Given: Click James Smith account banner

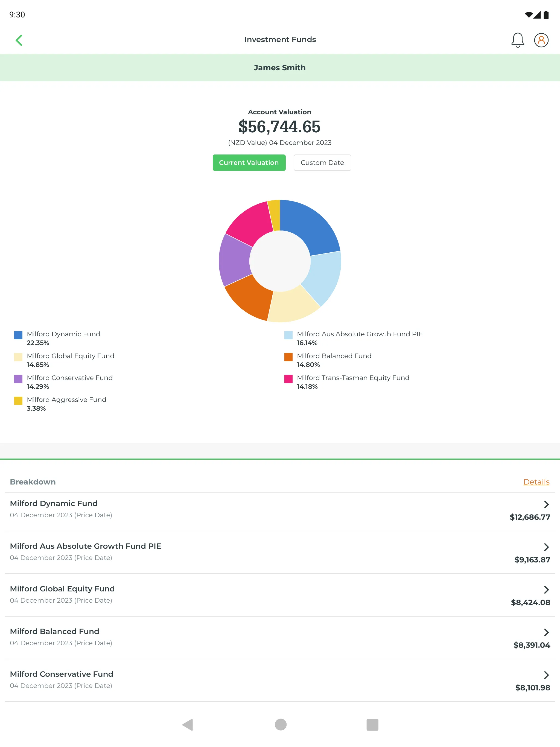Looking at the screenshot, I should point(280,68).
